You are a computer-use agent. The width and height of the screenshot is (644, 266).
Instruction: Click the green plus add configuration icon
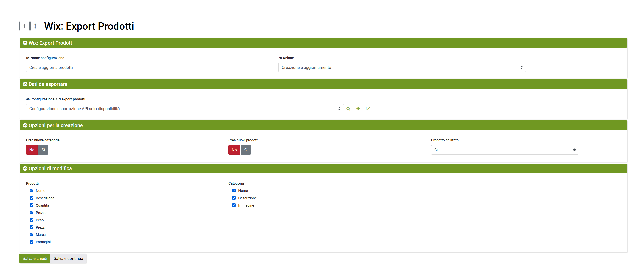click(x=358, y=109)
